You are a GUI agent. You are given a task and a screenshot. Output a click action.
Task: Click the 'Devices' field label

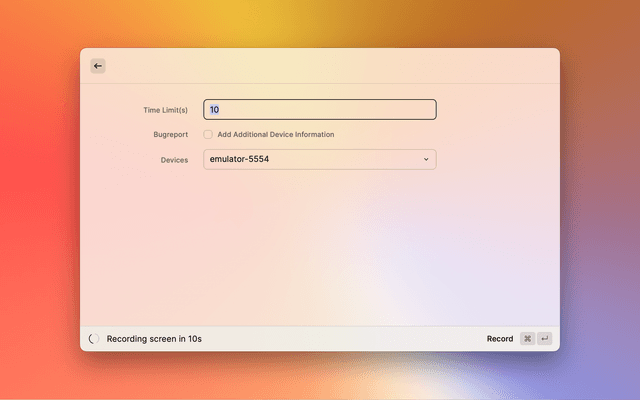(174, 160)
